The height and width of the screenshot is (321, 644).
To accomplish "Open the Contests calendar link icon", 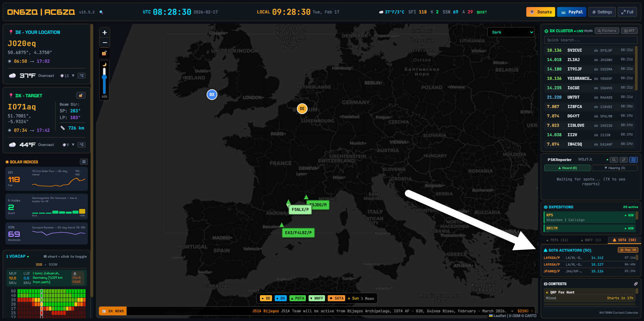I will click(636, 284).
